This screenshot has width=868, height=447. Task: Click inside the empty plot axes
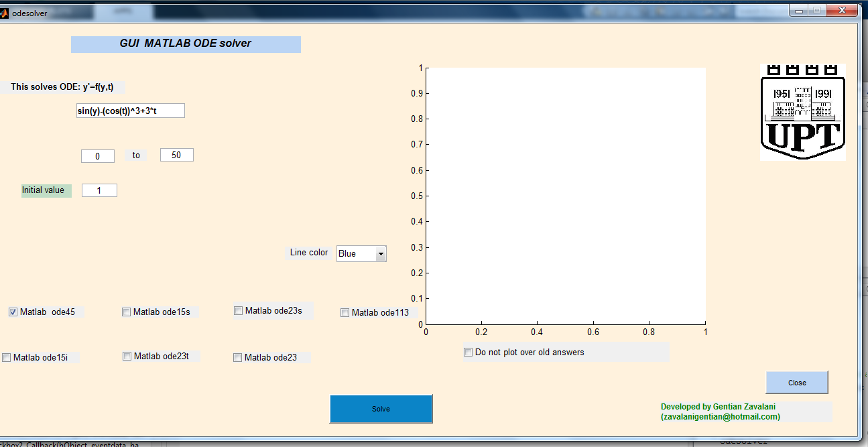pos(565,196)
